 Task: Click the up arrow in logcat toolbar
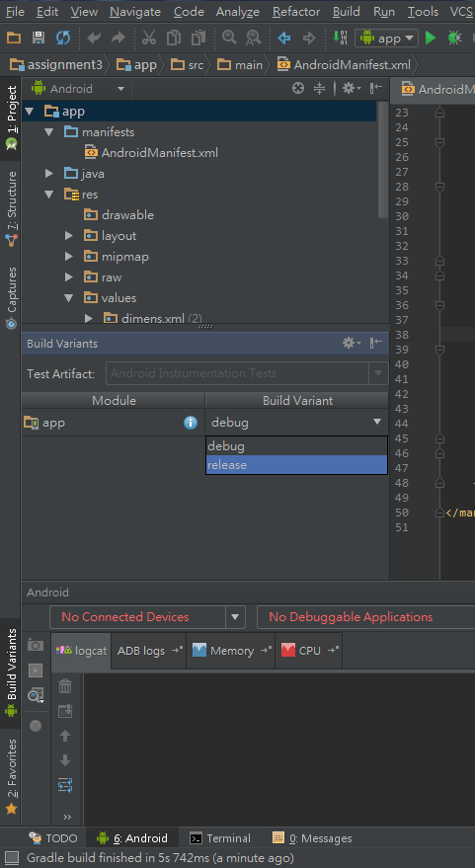pos(65,736)
